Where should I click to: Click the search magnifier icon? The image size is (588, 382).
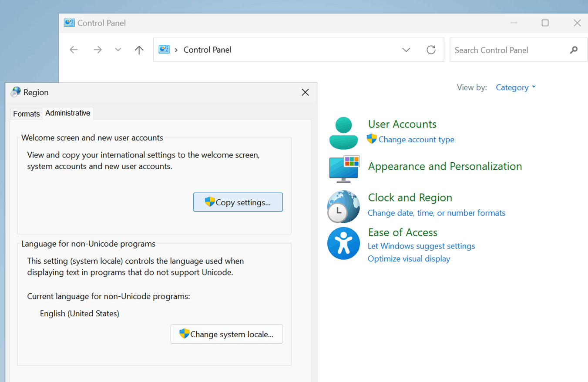click(x=574, y=50)
